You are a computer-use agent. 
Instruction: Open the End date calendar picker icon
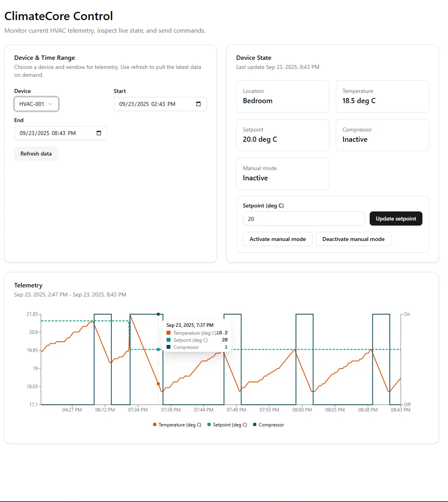99,133
